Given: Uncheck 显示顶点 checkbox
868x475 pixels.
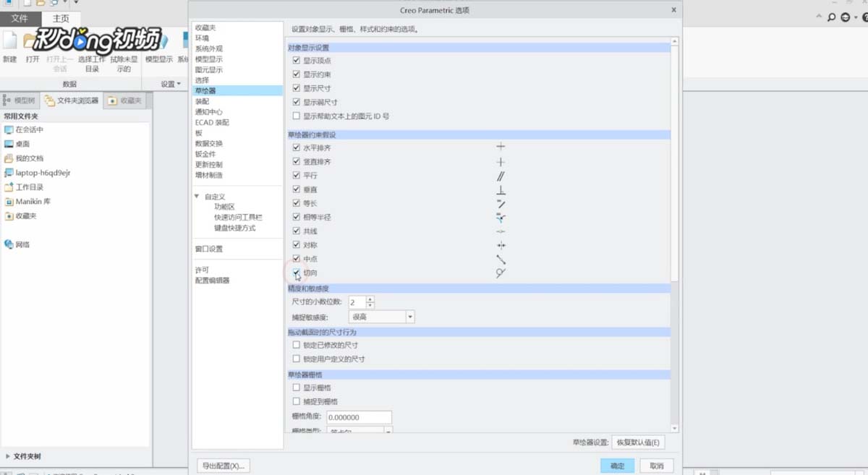Looking at the screenshot, I should point(296,61).
